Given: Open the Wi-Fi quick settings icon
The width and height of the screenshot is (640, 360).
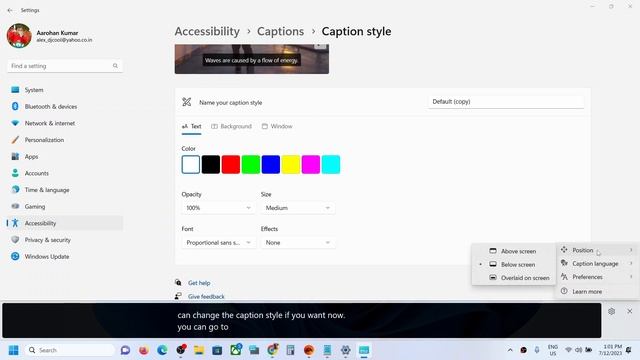Looking at the screenshot, I should [x=568, y=350].
